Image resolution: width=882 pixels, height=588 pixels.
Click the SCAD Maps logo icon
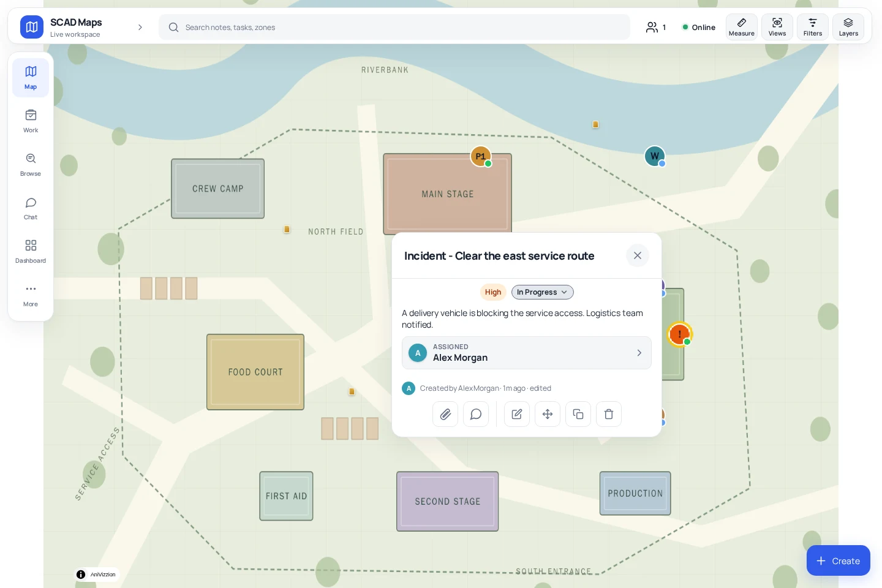coord(32,27)
